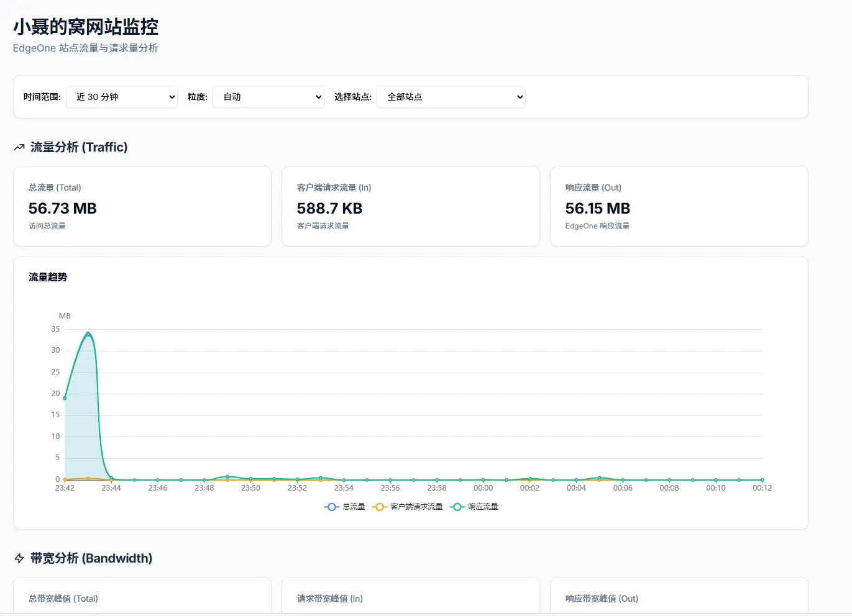Click the 响应流量 (Out) 56.15 MB card
The height and width of the screenshot is (616, 852).
tap(679, 206)
